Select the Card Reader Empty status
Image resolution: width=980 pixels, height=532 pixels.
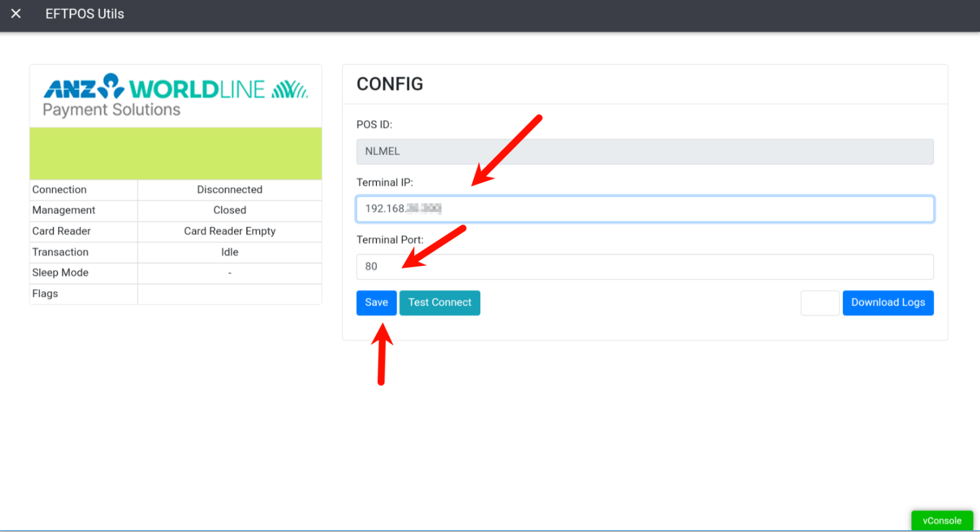(x=229, y=231)
